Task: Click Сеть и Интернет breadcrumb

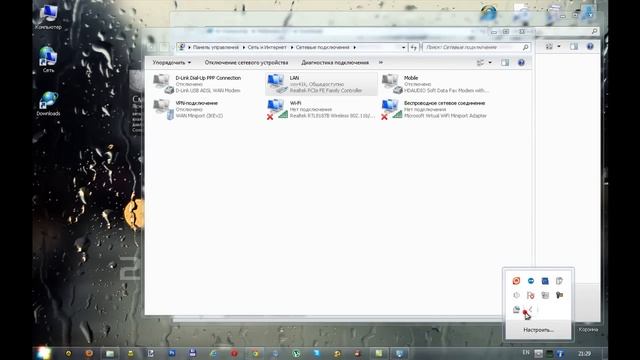Action: click(267, 47)
